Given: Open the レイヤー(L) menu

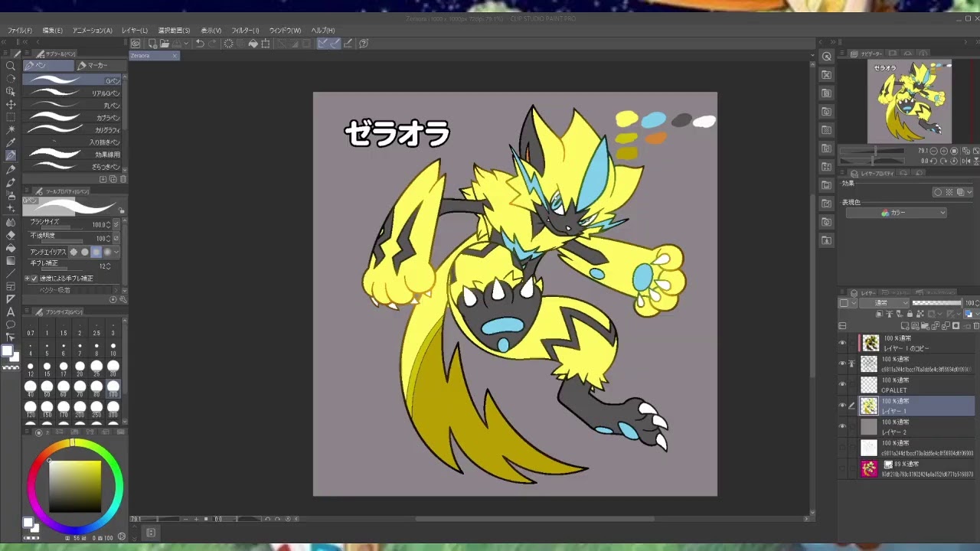Looking at the screenshot, I should point(135,31).
